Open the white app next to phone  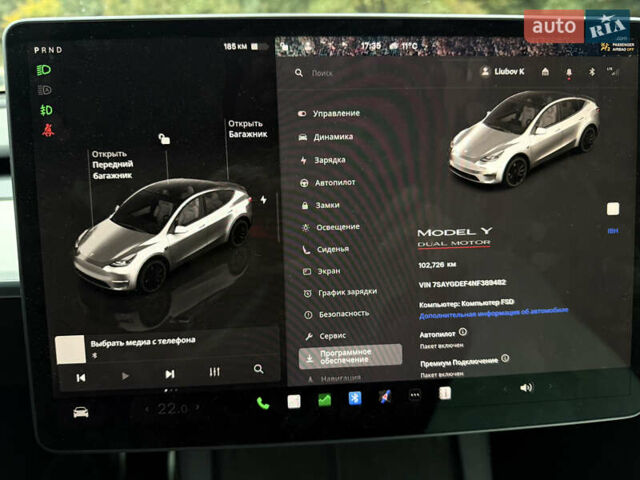click(x=294, y=401)
